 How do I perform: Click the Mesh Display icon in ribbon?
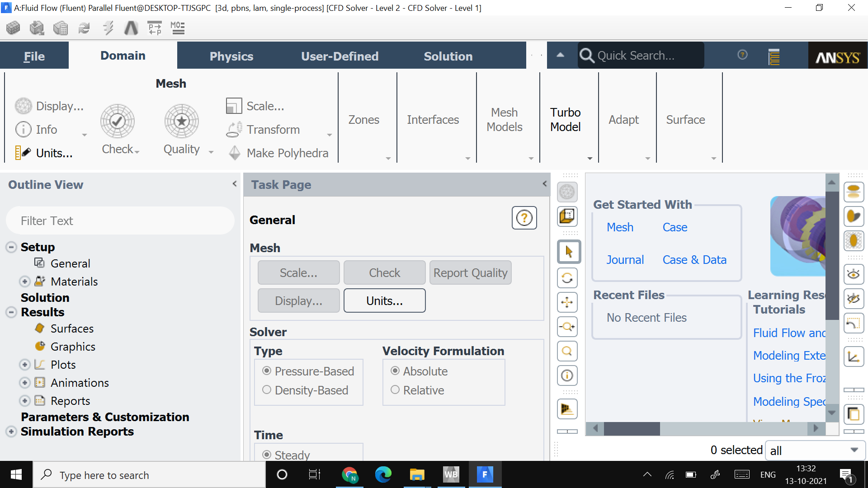click(x=24, y=106)
